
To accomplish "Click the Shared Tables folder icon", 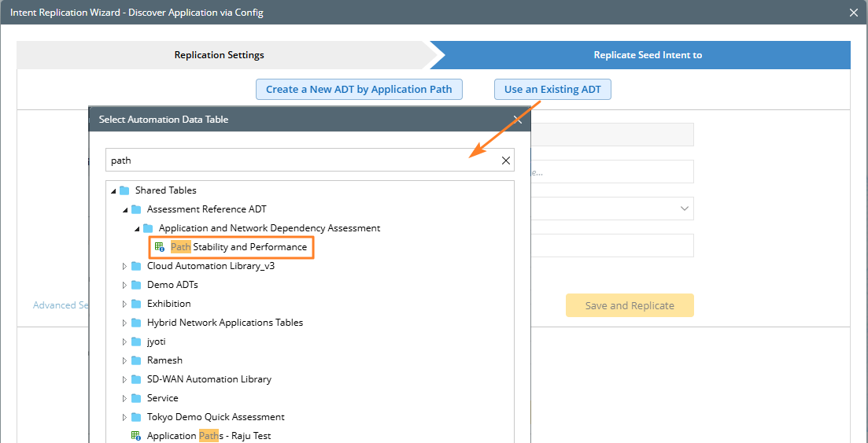I will pos(124,190).
